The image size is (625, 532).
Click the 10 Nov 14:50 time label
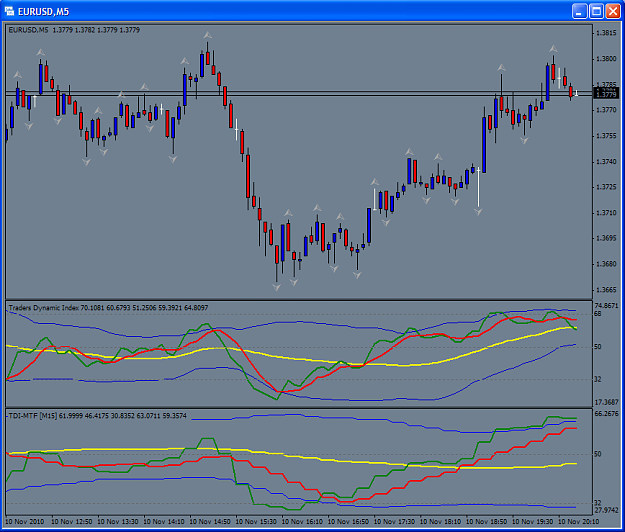pyautogui.click(x=210, y=521)
